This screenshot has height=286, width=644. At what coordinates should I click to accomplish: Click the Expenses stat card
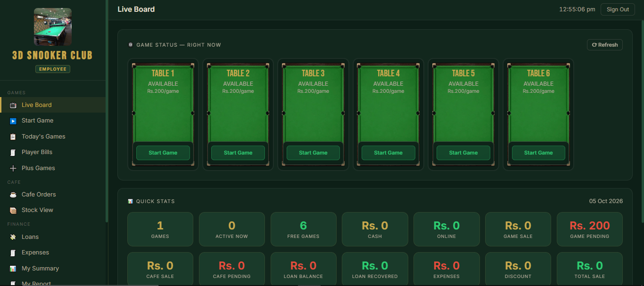[446, 269]
